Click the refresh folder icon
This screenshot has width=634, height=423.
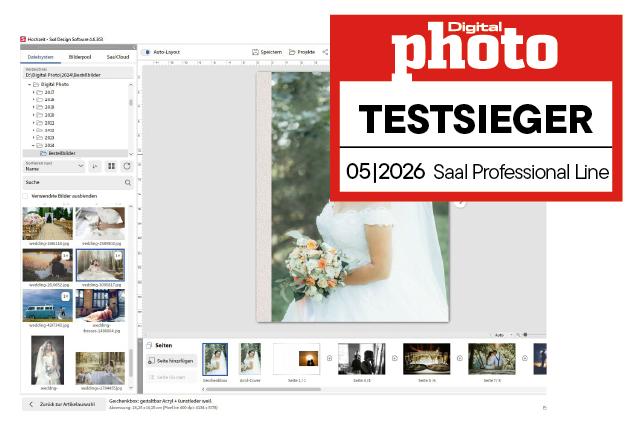127,166
